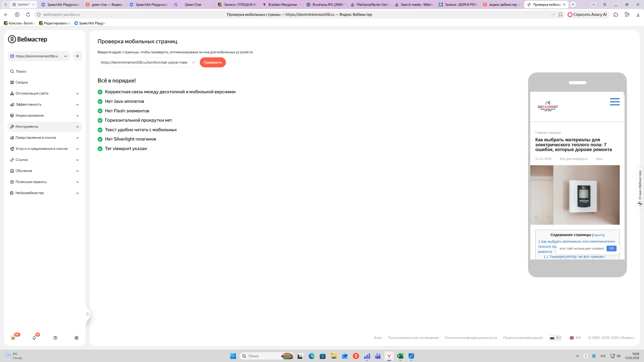This screenshot has width=644, height=362.
Task: Click the page URL input field
Action: pyautogui.click(x=144, y=62)
